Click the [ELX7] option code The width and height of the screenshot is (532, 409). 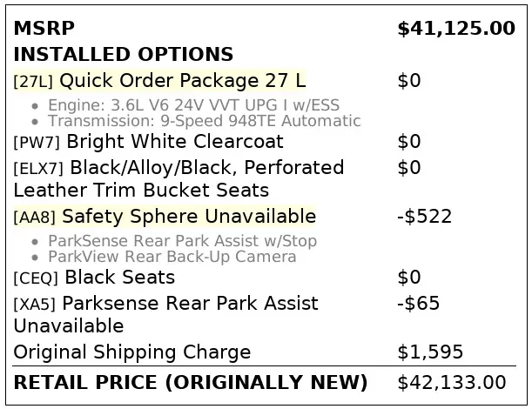[38, 168]
